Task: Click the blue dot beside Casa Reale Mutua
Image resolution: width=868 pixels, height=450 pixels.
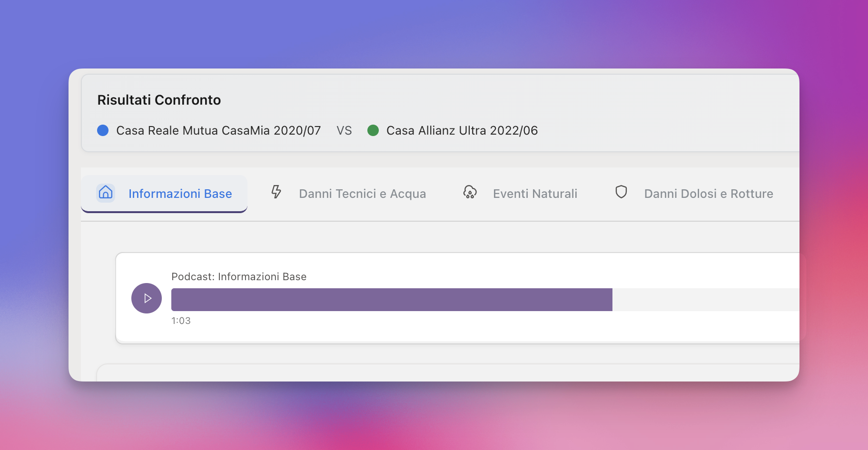Action: point(103,130)
